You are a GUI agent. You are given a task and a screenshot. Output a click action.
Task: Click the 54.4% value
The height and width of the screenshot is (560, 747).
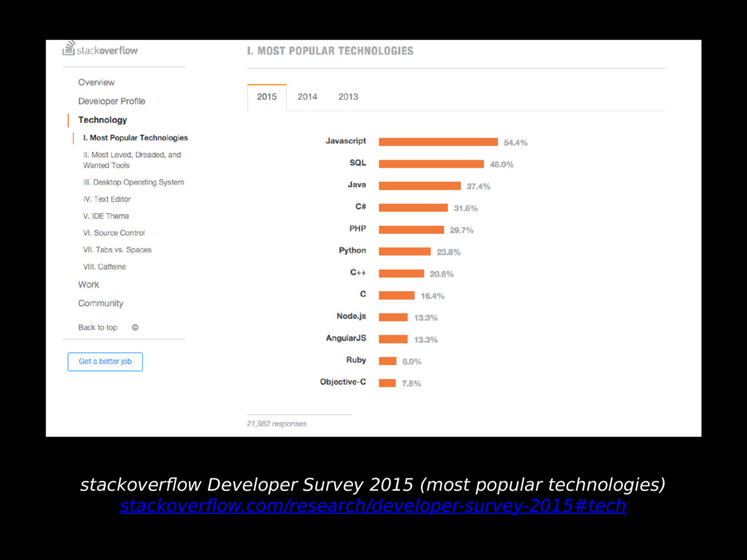point(516,143)
